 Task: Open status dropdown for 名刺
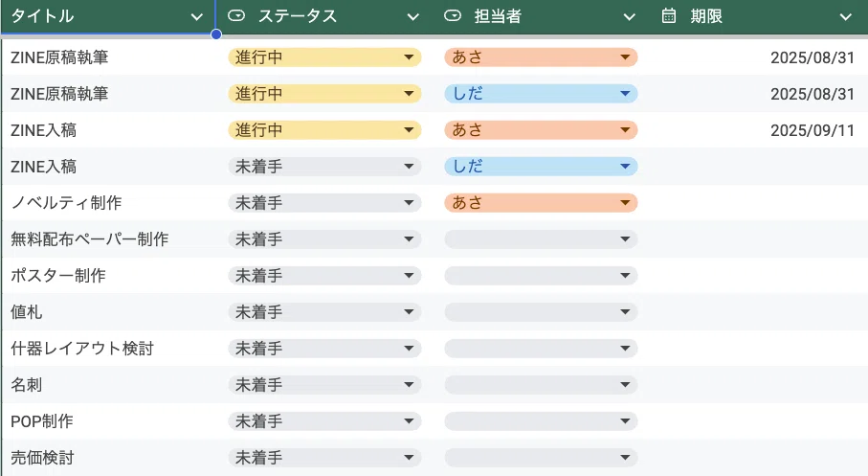pos(324,385)
